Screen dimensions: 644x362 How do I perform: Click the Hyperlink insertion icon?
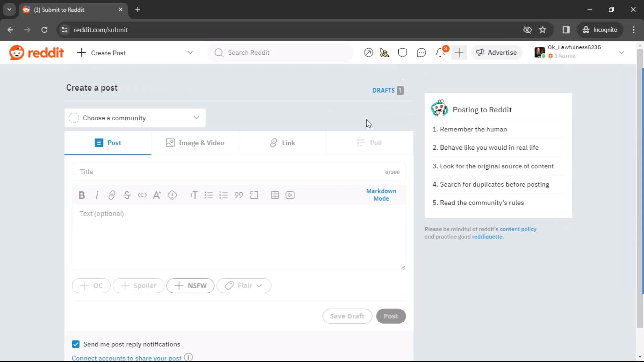coord(112,195)
